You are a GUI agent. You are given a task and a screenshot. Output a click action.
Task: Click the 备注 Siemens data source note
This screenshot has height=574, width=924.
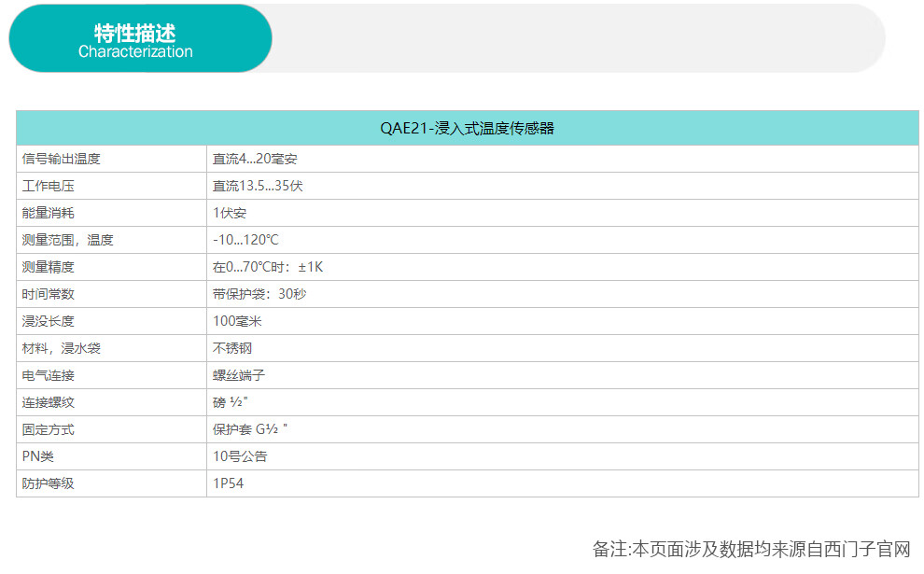click(x=752, y=549)
